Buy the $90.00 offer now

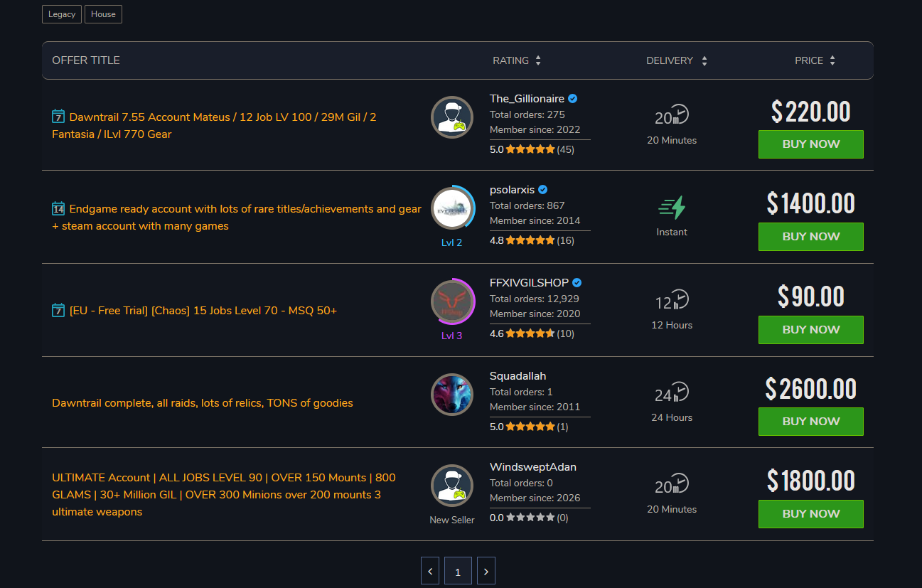811,330
